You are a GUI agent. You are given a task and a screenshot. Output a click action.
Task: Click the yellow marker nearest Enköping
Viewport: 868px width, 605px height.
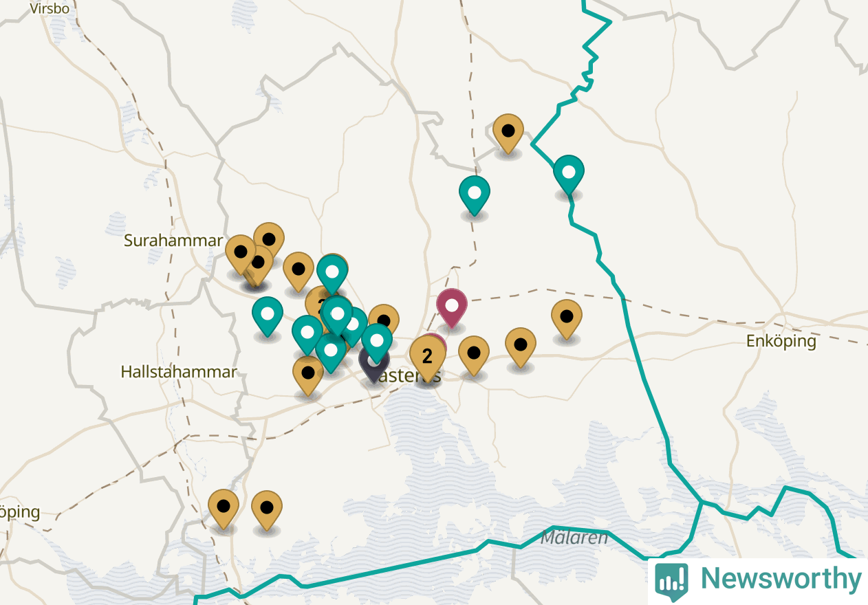click(567, 320)
